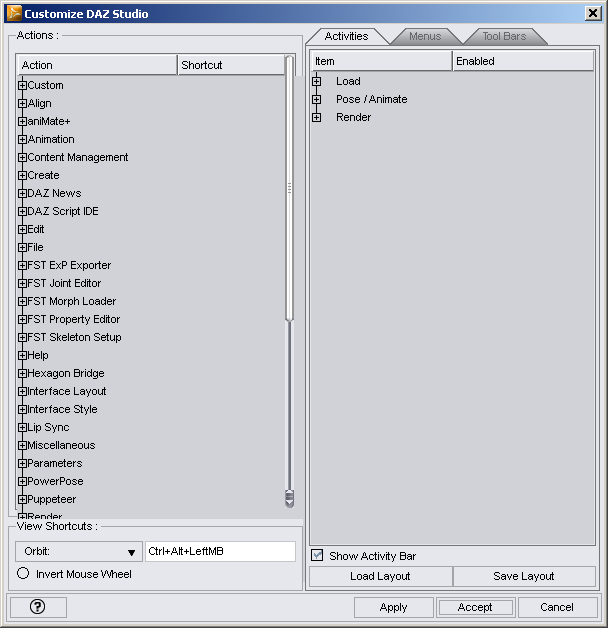Expand the Load activity item
This screenshot has width=608, height=628.
tap(317, 82)
